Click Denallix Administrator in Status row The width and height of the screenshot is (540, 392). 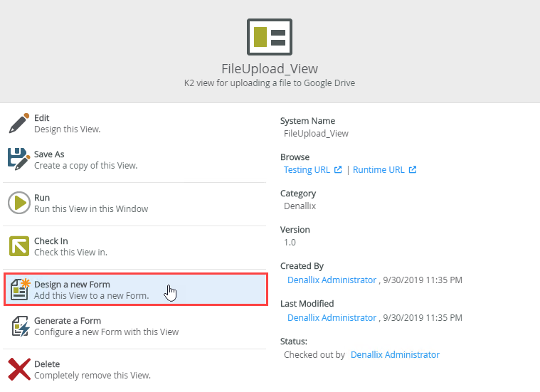(395, 355)
